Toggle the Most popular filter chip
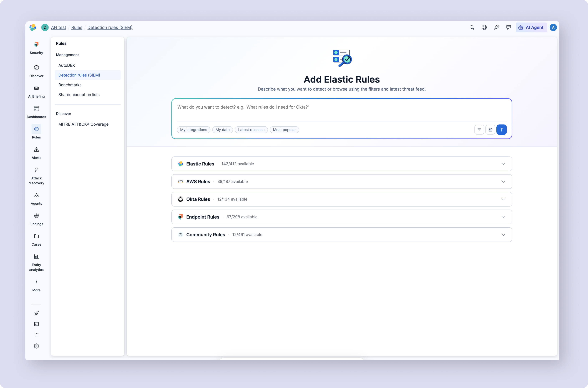This screenshot has height=388, width=588. 284,130
